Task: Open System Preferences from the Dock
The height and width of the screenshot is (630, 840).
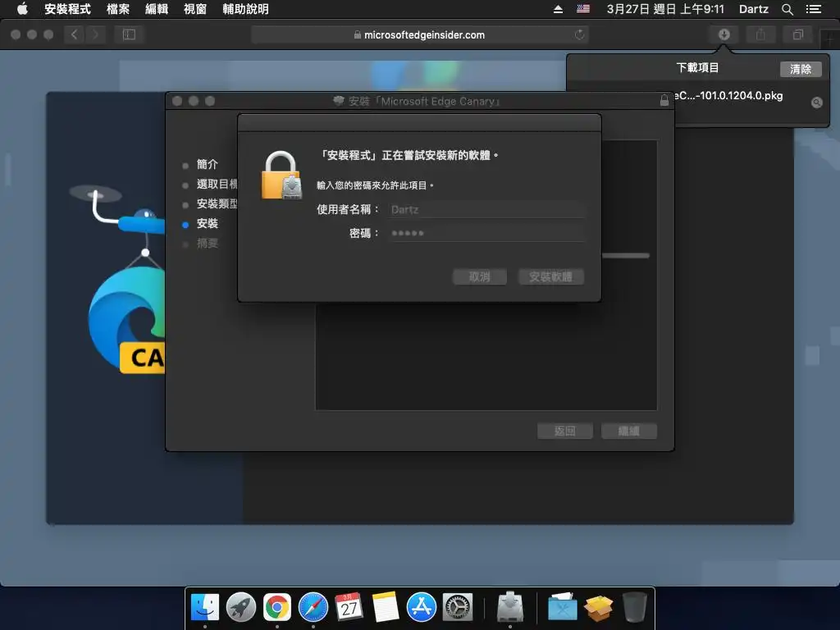Action: [x=458, y=608]
